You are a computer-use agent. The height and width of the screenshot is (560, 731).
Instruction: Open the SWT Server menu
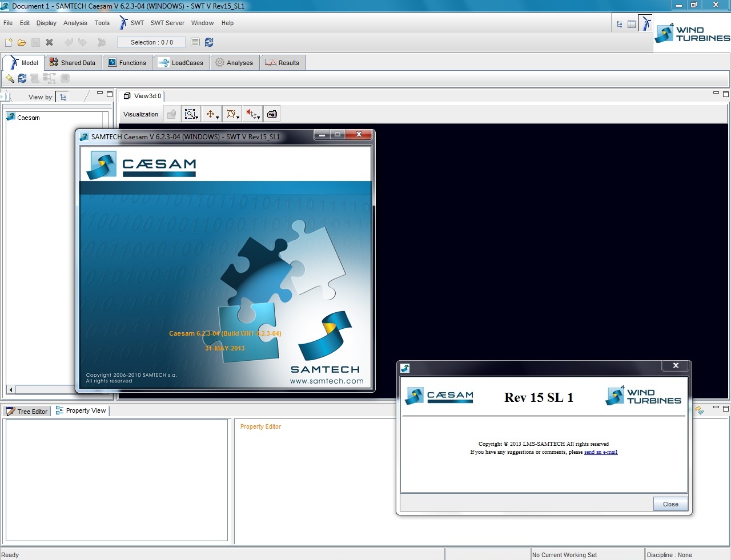[167, 23]
